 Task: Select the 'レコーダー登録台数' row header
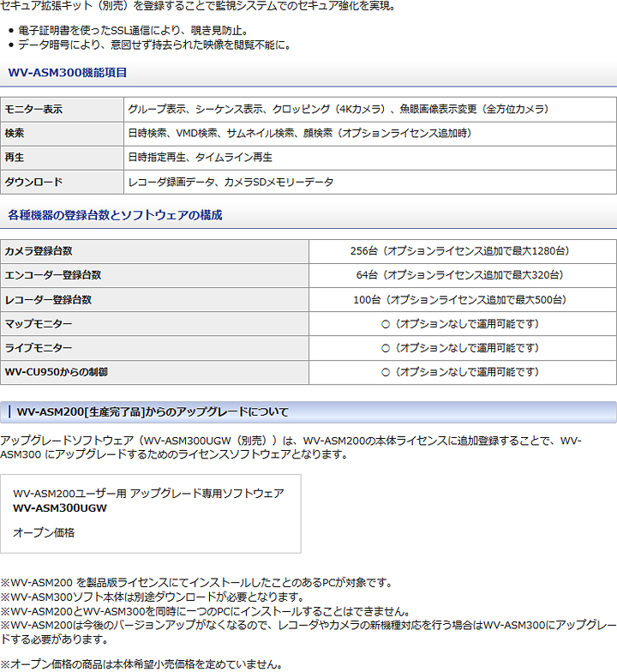click(x=154, y=300)
